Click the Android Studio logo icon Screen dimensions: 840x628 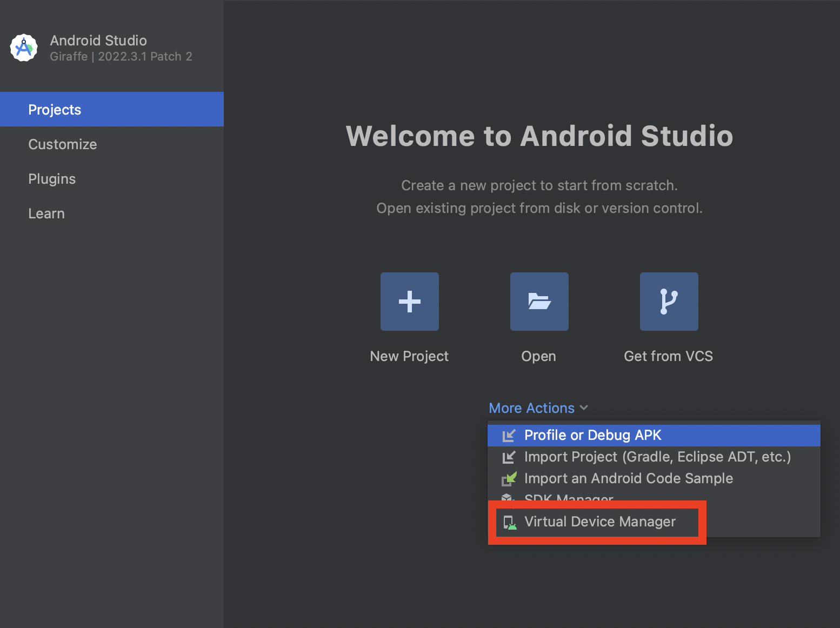[x=24, y=48]
